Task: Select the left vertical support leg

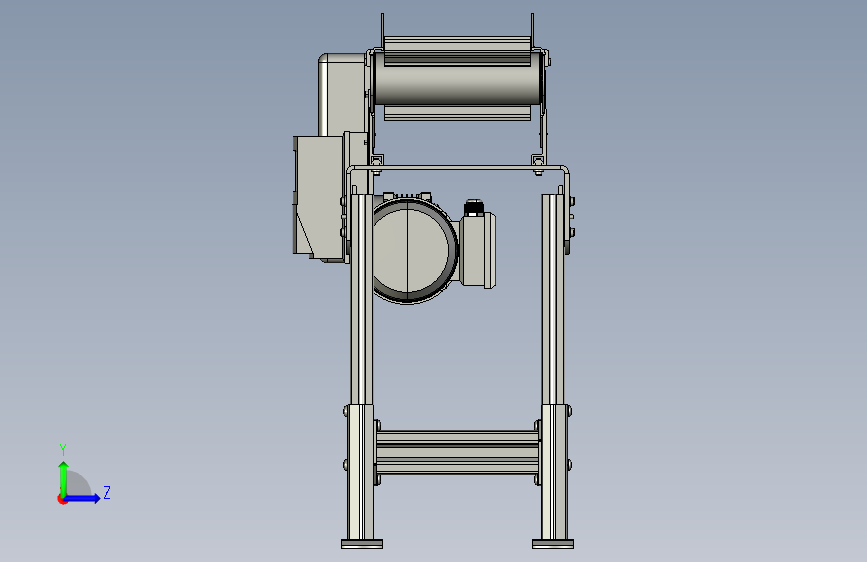Action: [361, 365]
